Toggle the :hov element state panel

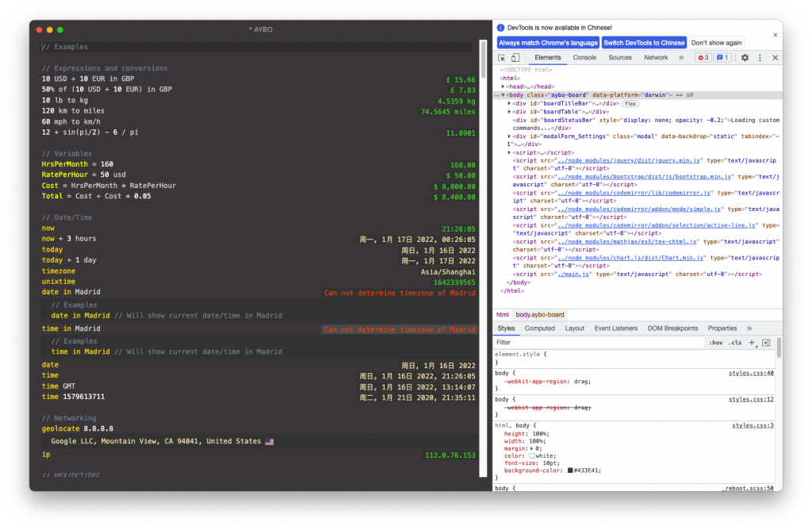(716, 343)
